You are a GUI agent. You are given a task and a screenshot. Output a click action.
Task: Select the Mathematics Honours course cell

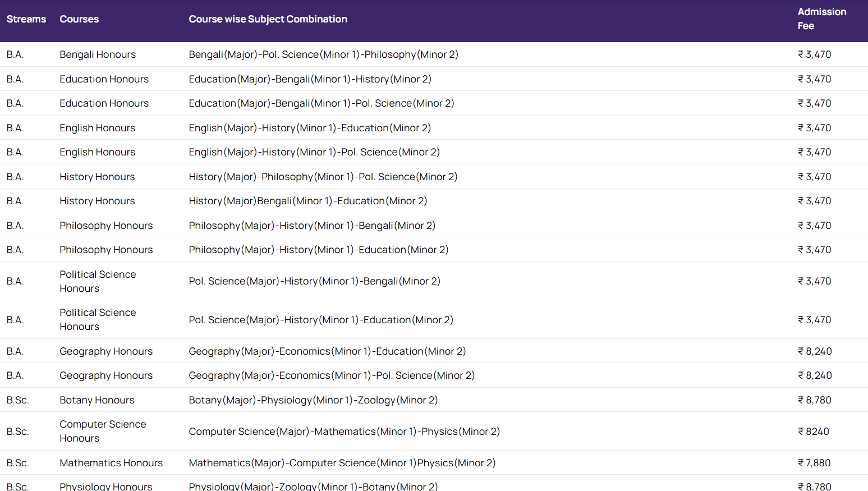point(111,463)
